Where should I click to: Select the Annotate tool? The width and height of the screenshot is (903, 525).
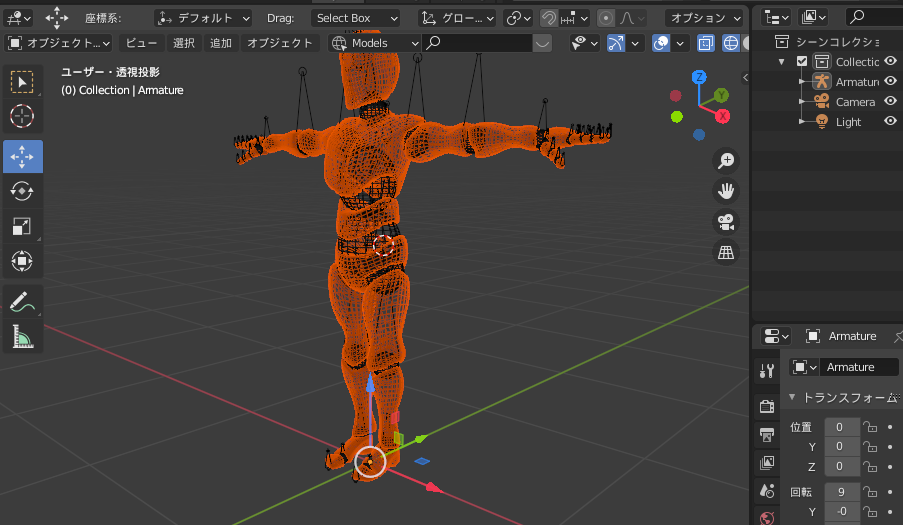coord(22,302)
